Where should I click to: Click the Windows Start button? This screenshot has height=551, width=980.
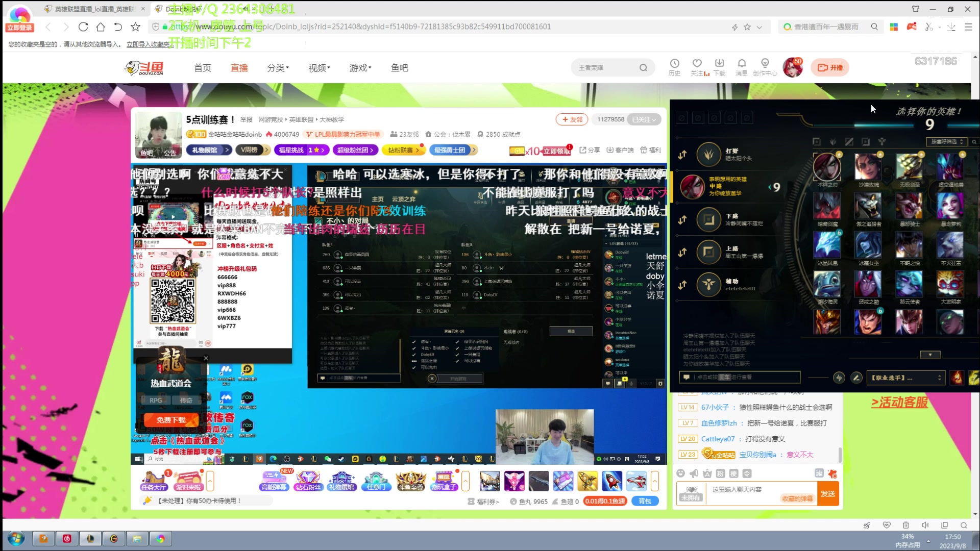click(16, 539)
